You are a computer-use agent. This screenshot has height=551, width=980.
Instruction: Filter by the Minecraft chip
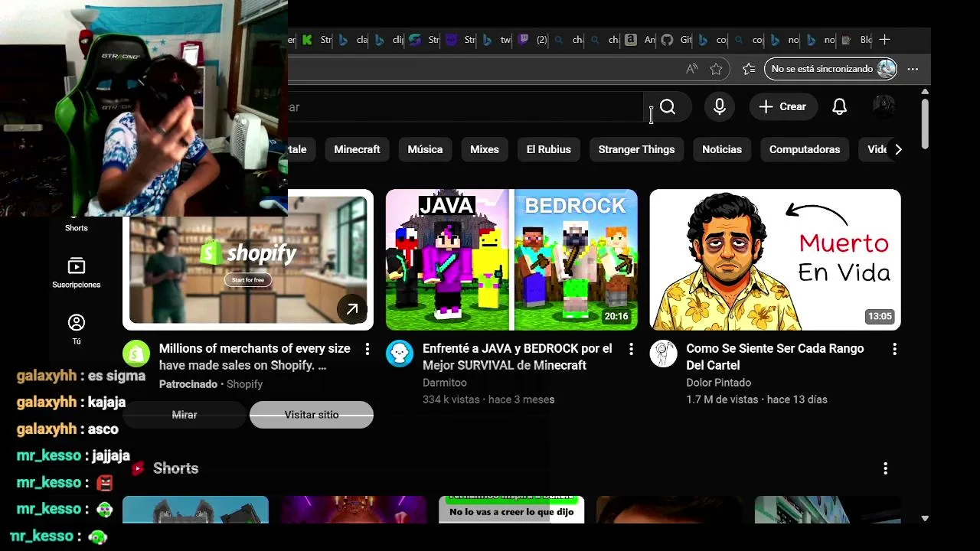[x=357, y=149]
